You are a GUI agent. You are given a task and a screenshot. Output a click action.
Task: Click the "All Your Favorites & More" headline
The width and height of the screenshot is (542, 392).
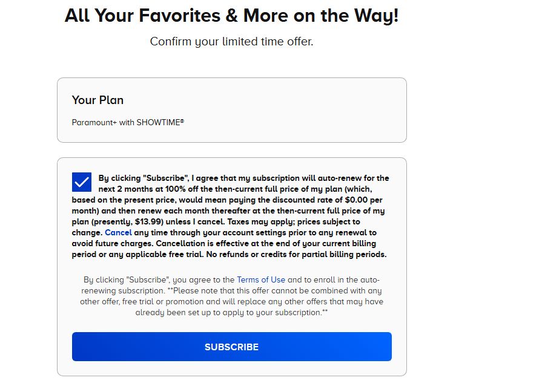(231, 16)
